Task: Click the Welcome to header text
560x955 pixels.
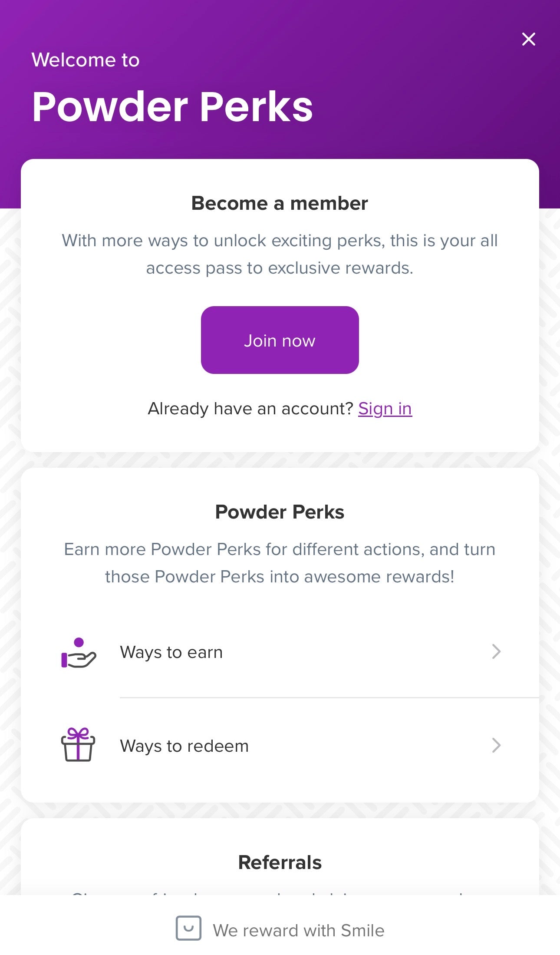Action: click(86, 60)
